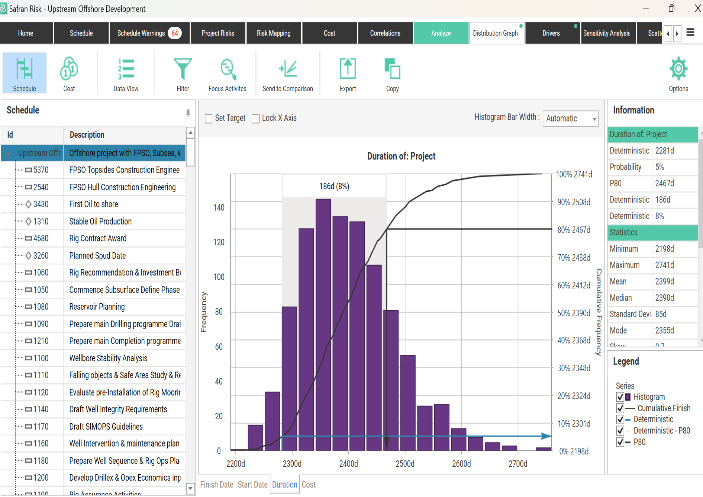Open the Drivers tab
This screenshot has width=703, height=497.
pos(551,33)
